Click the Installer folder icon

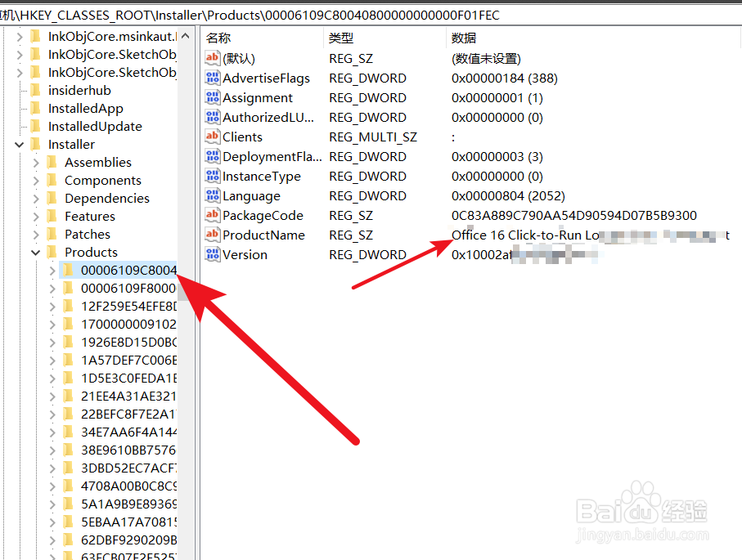(x=35, y=144)
